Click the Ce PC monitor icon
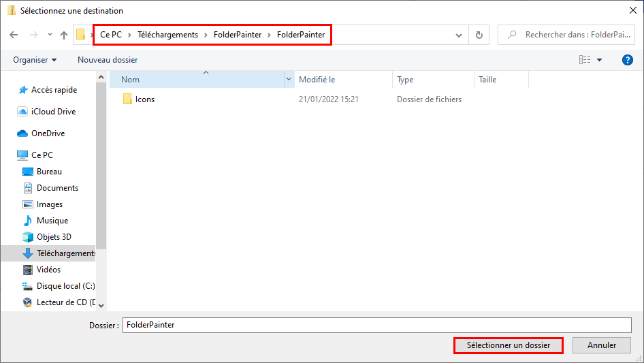This screenshot has height=363, width=644. click(x=22, y=155)
